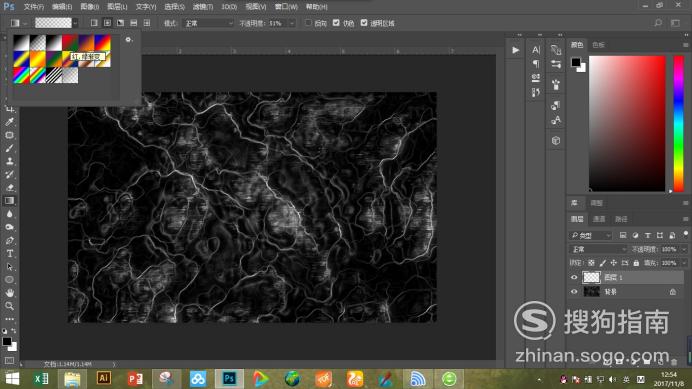The image size is (692, 389).
Task: Hide Layer 1 with eye icon
Action: coord(574,277)
